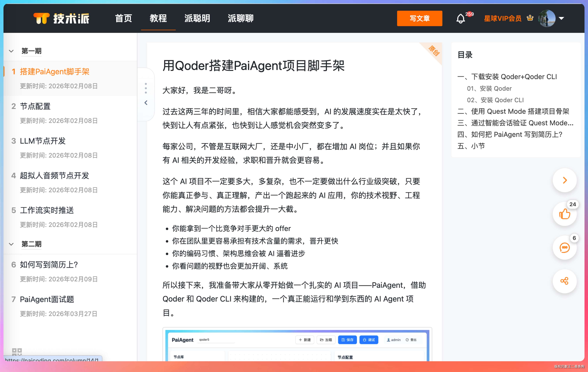Screen dimensions: 588x372
Task: Open chapter 7 PaiAgent面试题
Action: pyautogui.click(x=47, y=299)
